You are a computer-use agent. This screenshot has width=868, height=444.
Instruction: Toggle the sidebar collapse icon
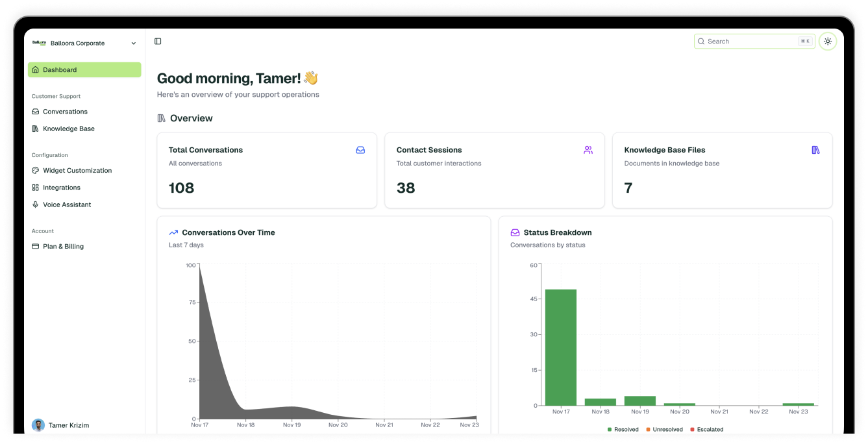(158, 42)
